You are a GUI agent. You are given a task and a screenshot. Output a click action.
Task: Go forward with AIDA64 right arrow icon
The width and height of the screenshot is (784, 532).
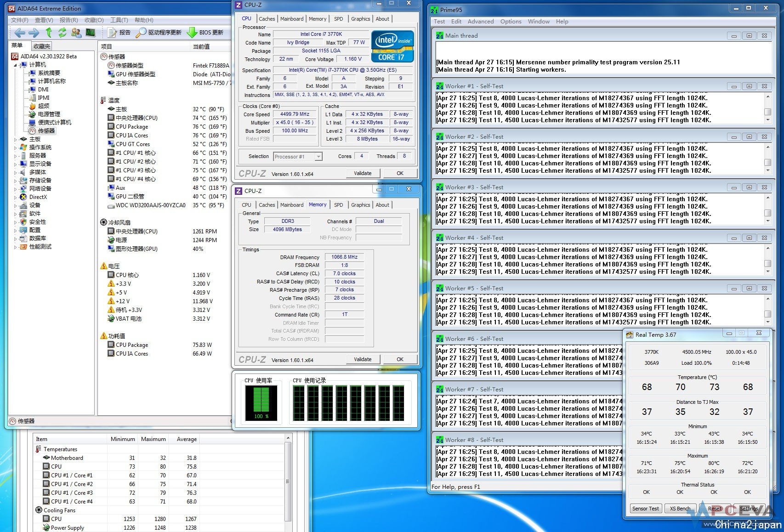pos(34,33)
